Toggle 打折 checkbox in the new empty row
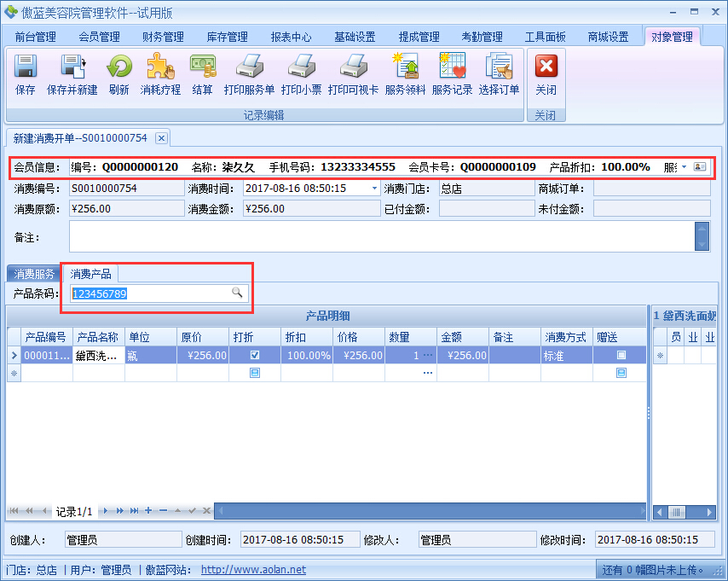Image resolution: width=728 pixels, height=581 pixels. click(255, 373)
